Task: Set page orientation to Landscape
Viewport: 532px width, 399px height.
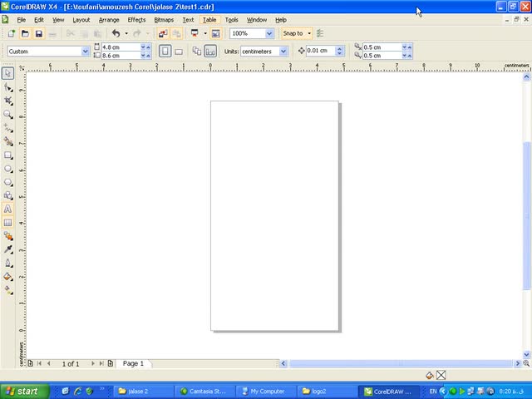Action: [179, 52]
